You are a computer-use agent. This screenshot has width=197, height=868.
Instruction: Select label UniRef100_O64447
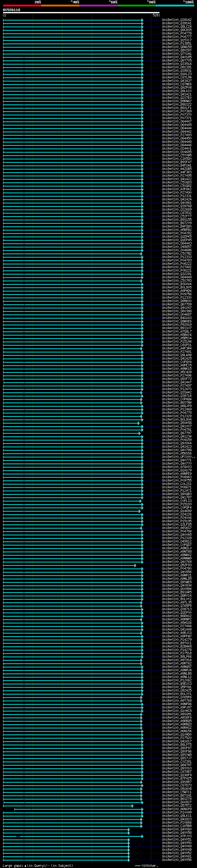(x=177, y=121)
